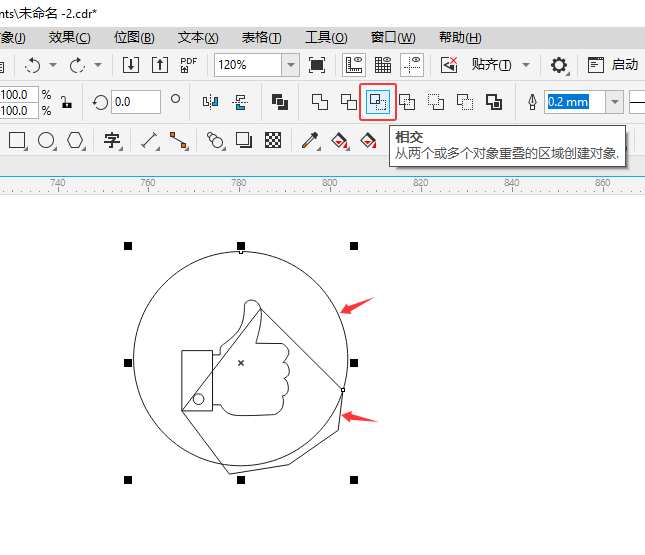Click the Mirror vertically icon
The height and width of the screenshot is (555, 645).
pyautogui.click(x=240, y=102)
